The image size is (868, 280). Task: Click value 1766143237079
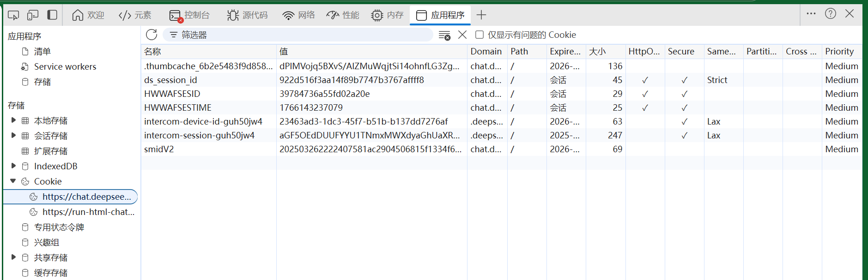click(x=311, y=107)
